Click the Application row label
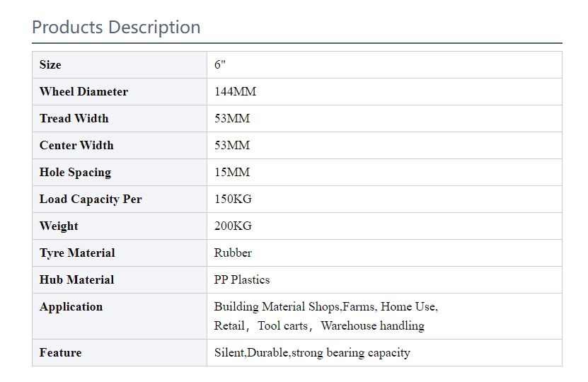 point(71,307)
